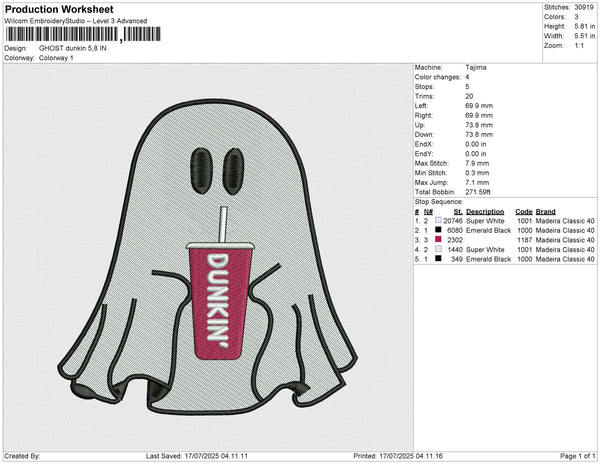The image size is (600, 464).
Task: Click the Brand column header
Action: click(x=545, y=212)
